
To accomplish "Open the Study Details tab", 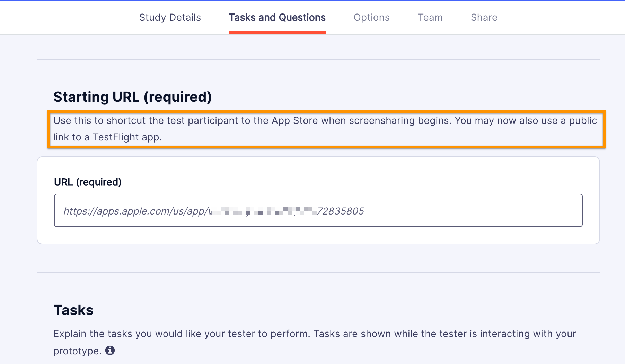I will coord(170,17).
